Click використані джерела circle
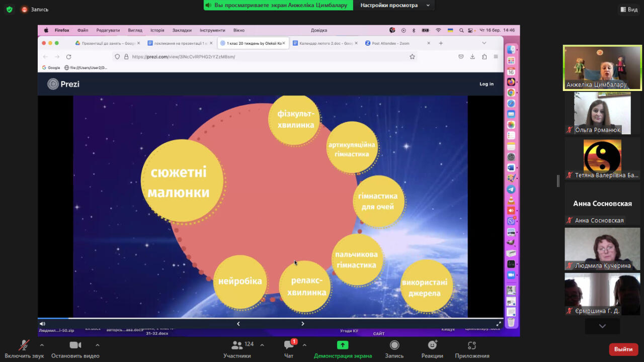The image size is (644, 362). (427, 286)
